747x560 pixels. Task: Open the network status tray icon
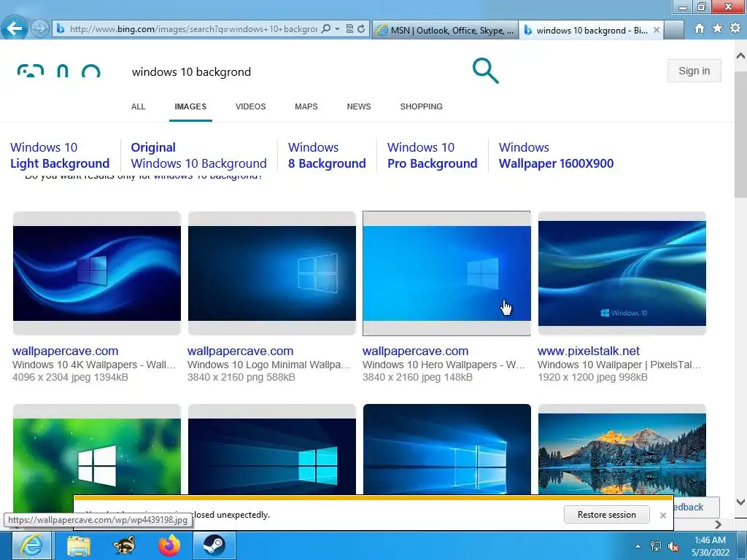tap(656, 546)
